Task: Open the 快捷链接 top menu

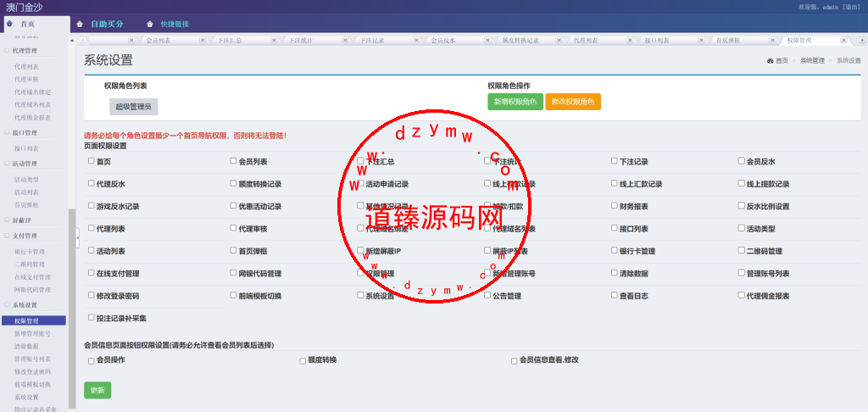Action: (175, 25)
